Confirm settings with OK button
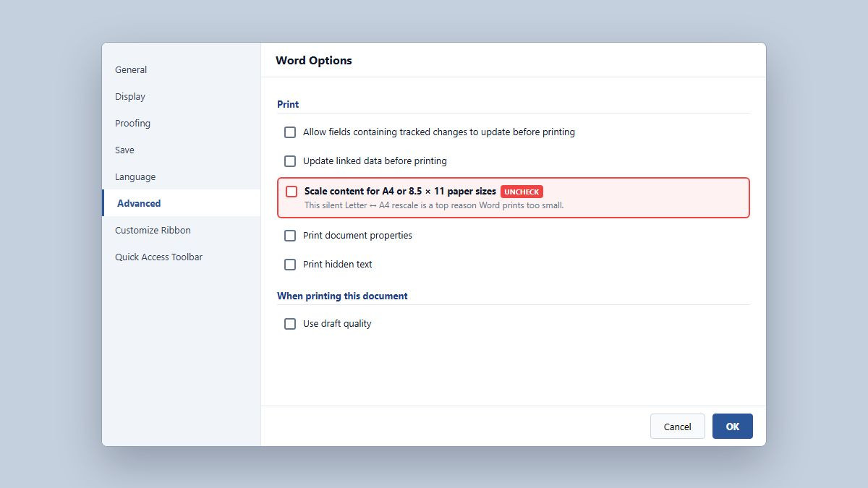The image size is (868, 488). tap(733, 427)
